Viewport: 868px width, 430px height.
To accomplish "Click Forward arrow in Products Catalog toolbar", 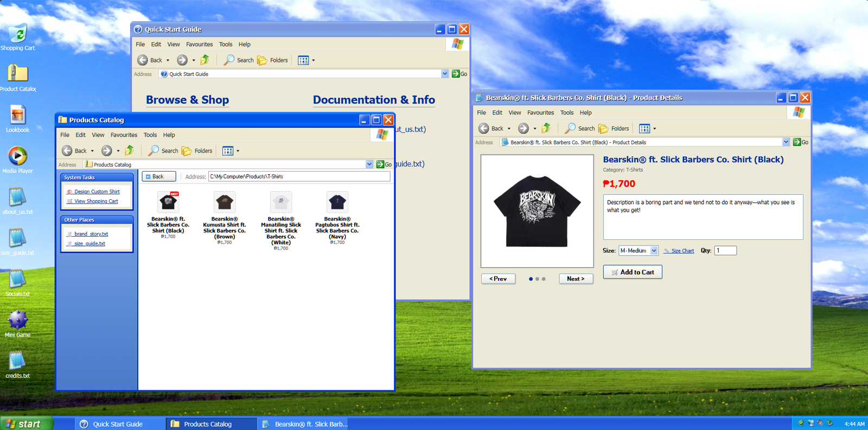I will tap(107, 151).
